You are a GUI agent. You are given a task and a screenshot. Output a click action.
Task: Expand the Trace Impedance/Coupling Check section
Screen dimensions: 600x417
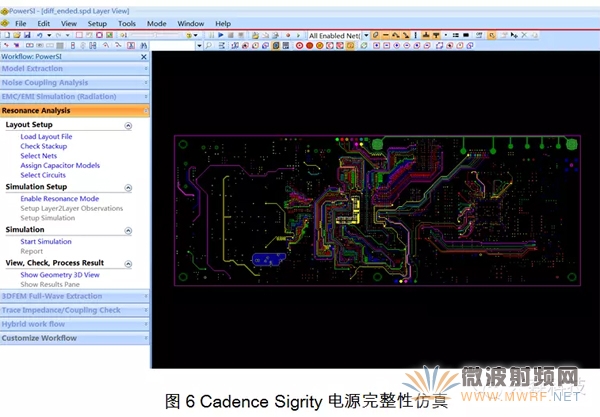pyautogui.click(x=75, y=310)
